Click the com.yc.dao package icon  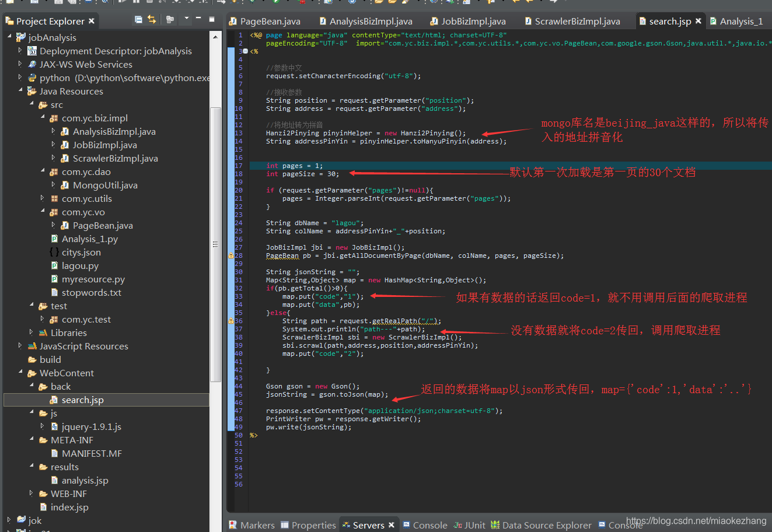(x=54, y=171)
